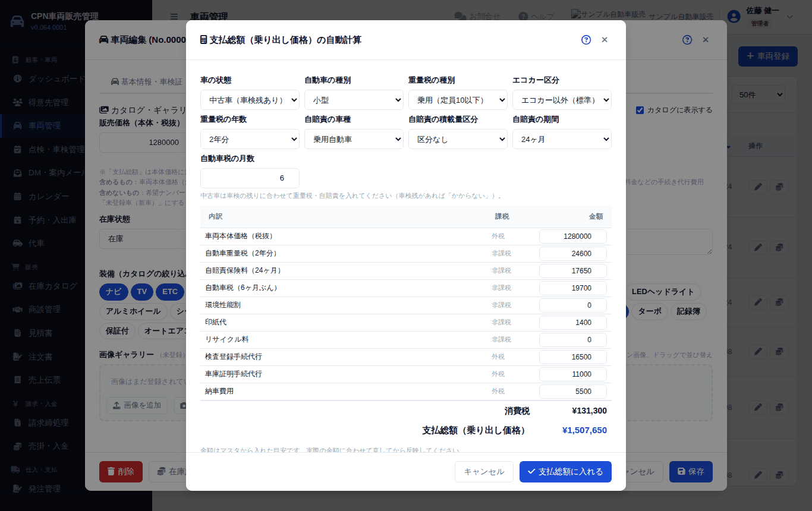Click the 車両管理 car icon in sidebar
The width and height of the screenshot is (812, 511).
[x=17, y=125]
